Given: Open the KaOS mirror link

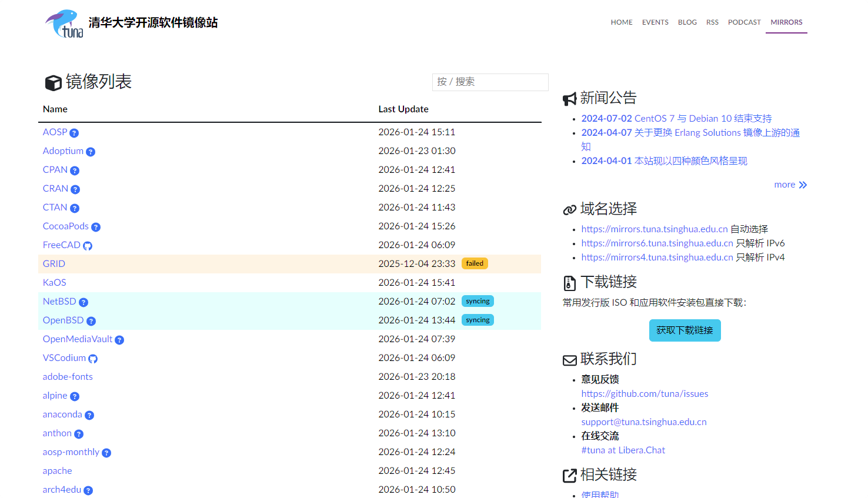Looking at the screenshot, I should 55,283.
